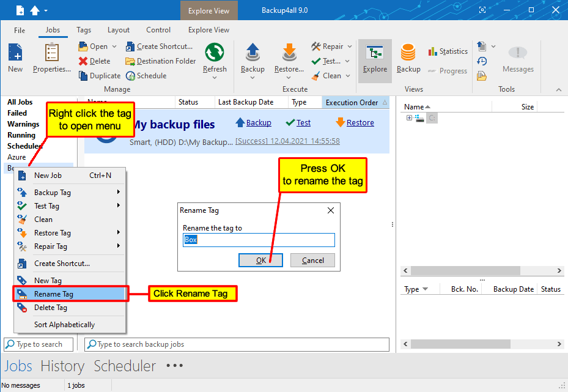
Task: Click the Restore link of My backup files
Action: pos(360,123)
